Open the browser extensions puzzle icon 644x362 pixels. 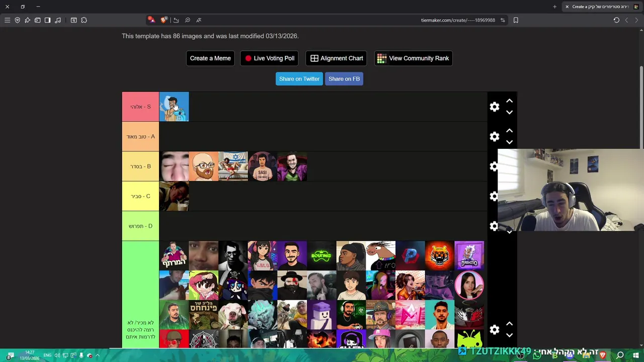click(84, 20)
